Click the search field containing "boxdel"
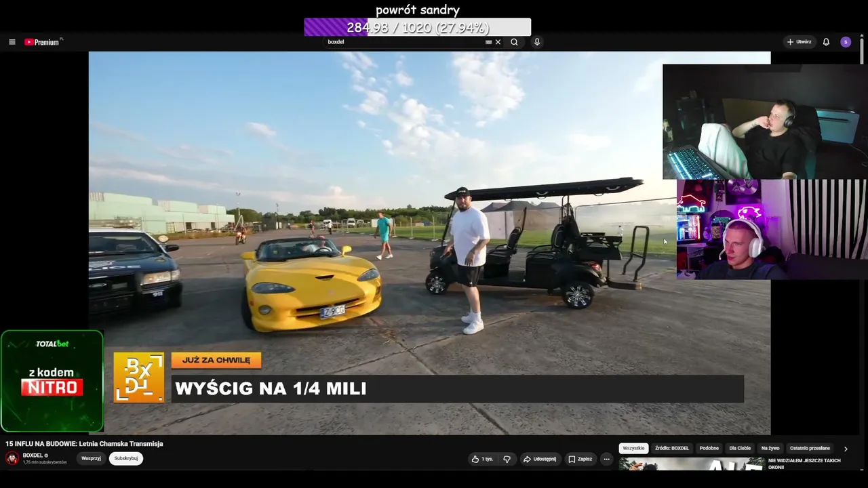 [405, 42]
